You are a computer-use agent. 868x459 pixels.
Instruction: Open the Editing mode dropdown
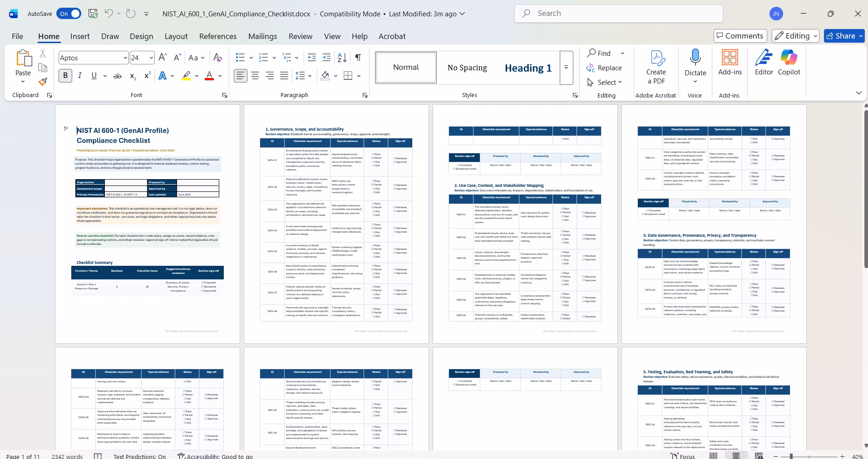tap(796, 36)
